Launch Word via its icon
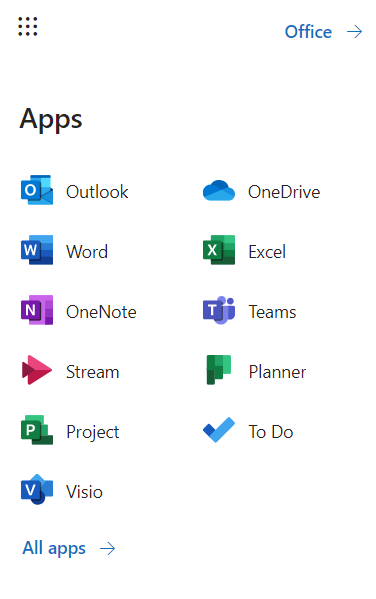Screen dimensions: 376x599 tap(37, 250)
